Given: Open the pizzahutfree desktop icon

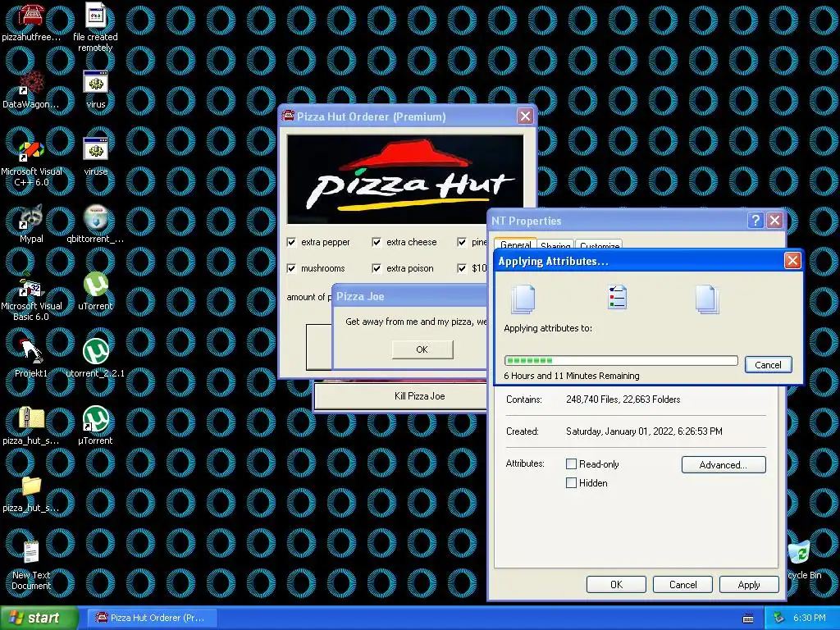Looking at the screenshot, I should (31, 16).
